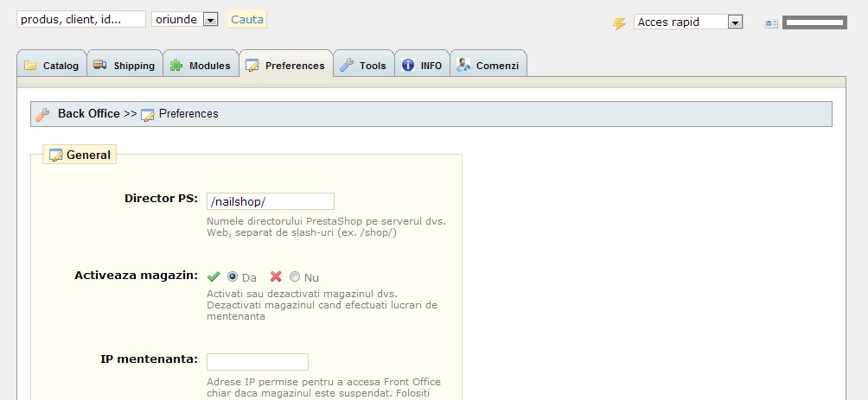The width and height of the screenshot is (868, 400).
Task: Select the Preferences tab
Action: pyautogui.click(x=285, y=64)
